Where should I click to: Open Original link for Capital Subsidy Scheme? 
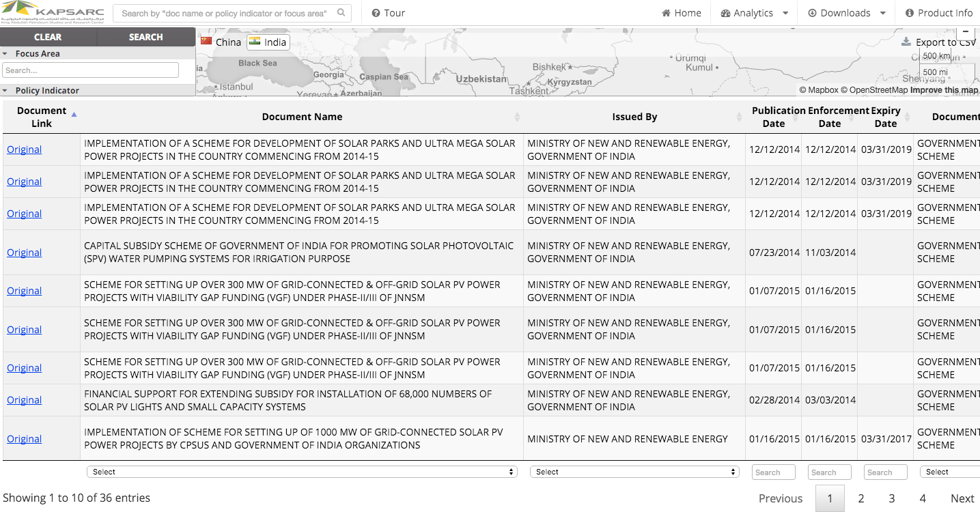tap(24, 253)
